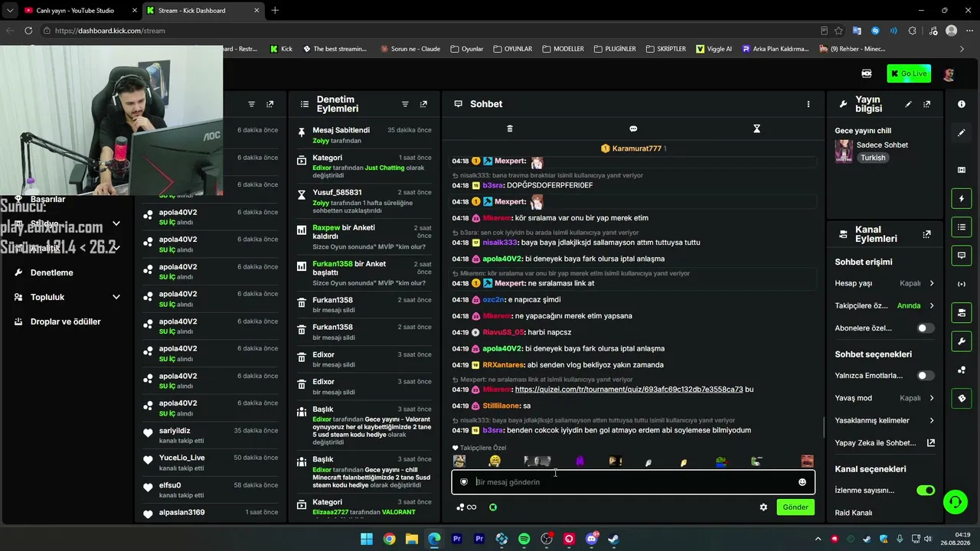Open the emoji picker in the message box
Image resolution: width=980 pixels, height=551 pixels.
pyautogui.click(x=802, y=482)
